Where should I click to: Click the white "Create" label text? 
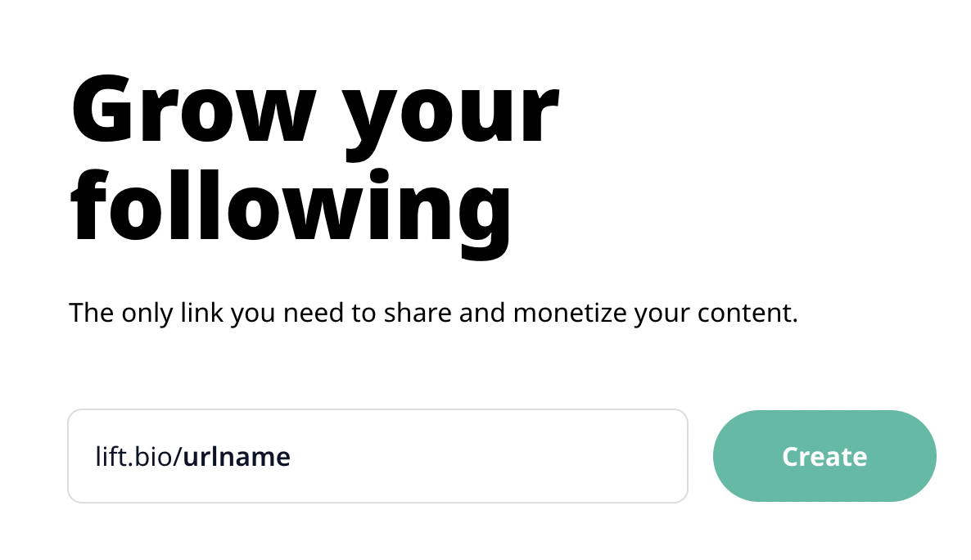click(824, 456)
